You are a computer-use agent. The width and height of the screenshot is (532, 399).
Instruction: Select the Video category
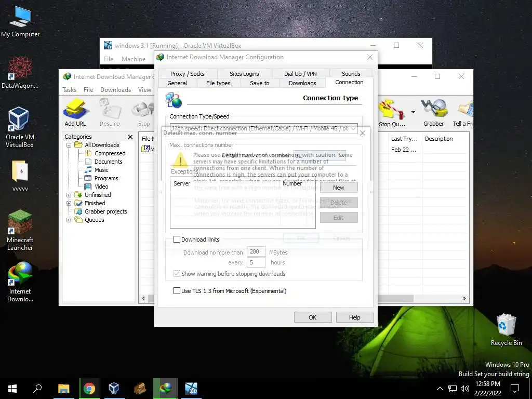click(96, 187)
